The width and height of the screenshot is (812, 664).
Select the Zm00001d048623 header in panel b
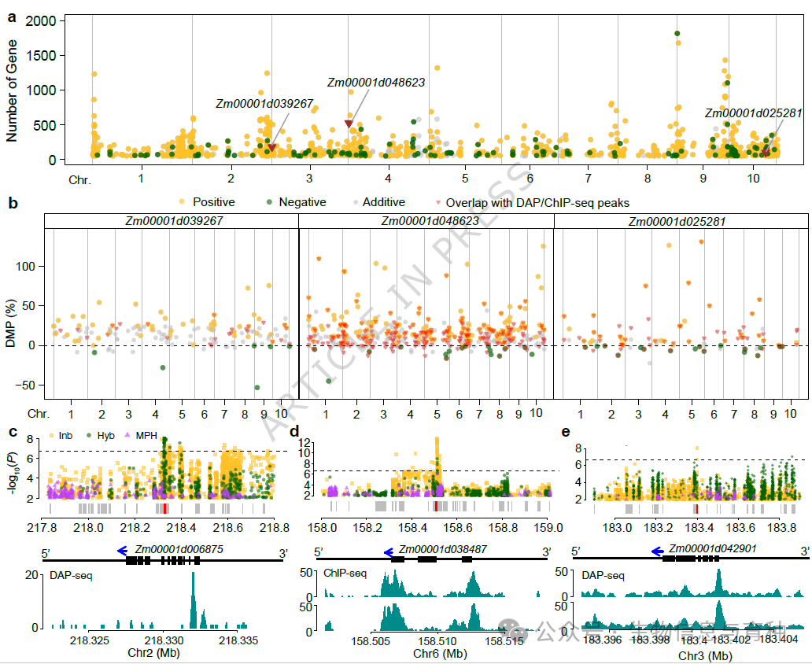pos(426,221)
